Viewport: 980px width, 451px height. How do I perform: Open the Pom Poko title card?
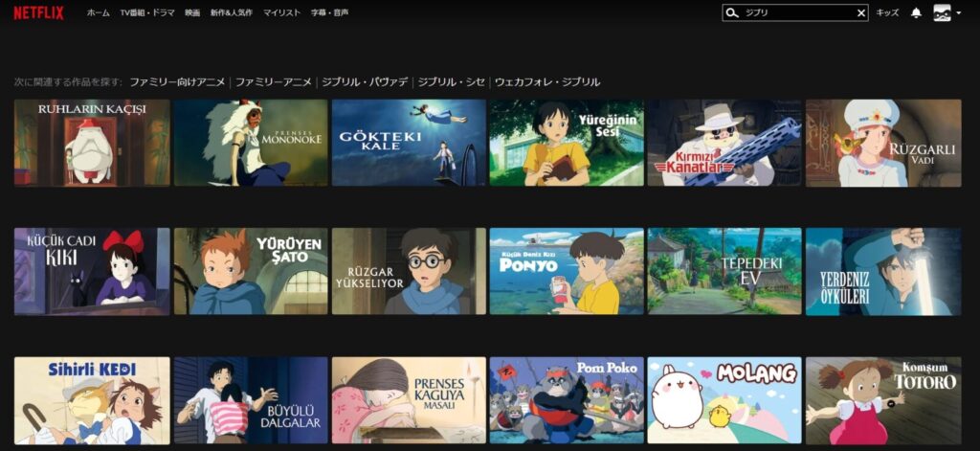pyautogui.click(x=567, y=400)
